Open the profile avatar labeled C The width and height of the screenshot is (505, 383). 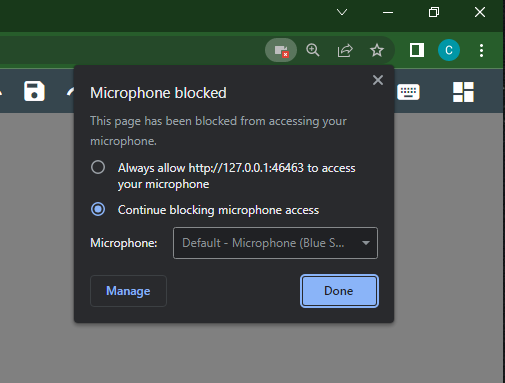449,50
